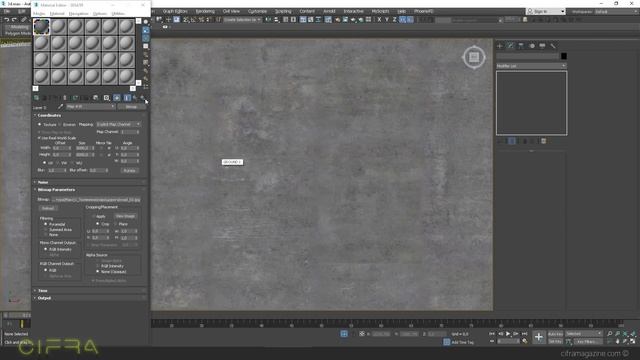This screenshot has height=360, width=640.
Task: Open Hierarchy tab in command panel
Action: [x=521, y=46]
